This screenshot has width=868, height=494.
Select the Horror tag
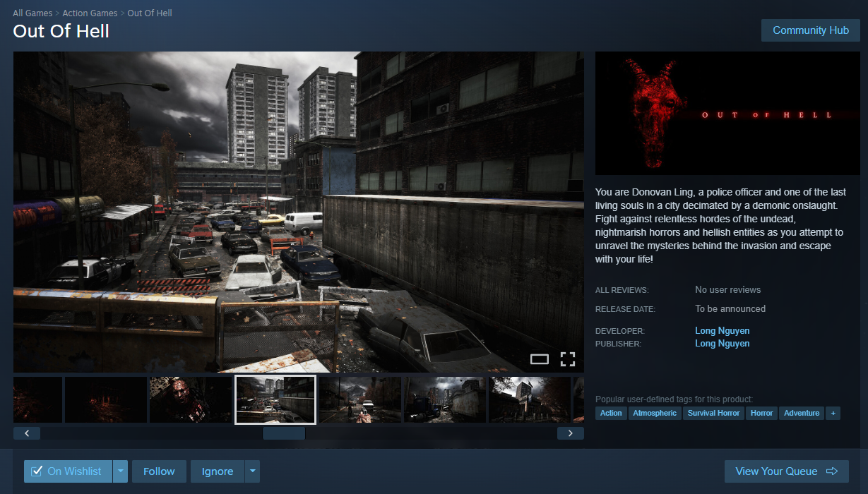click(761, 413)
